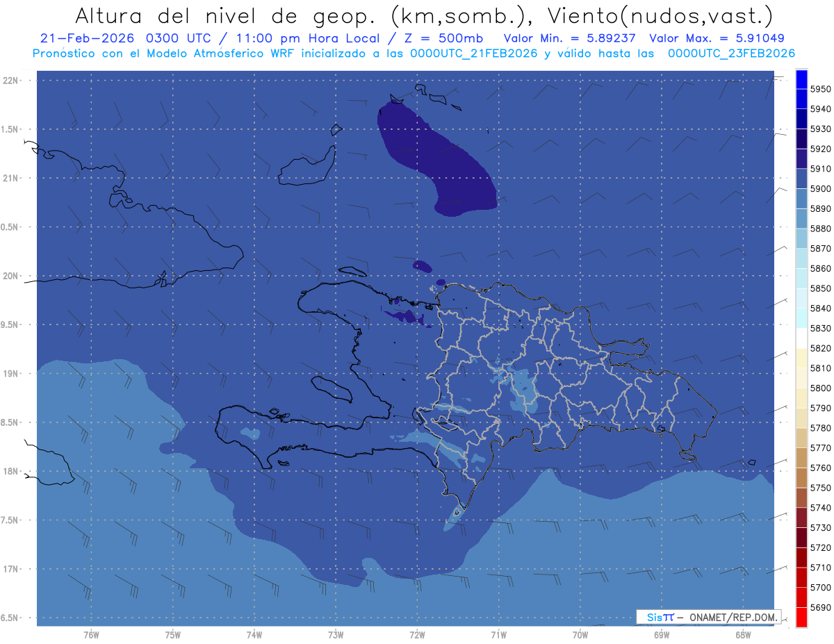Screen dimensions: 834x644
Task: Click the legend value '5950'
Action: pyautogui.click(x=820, y=89)
